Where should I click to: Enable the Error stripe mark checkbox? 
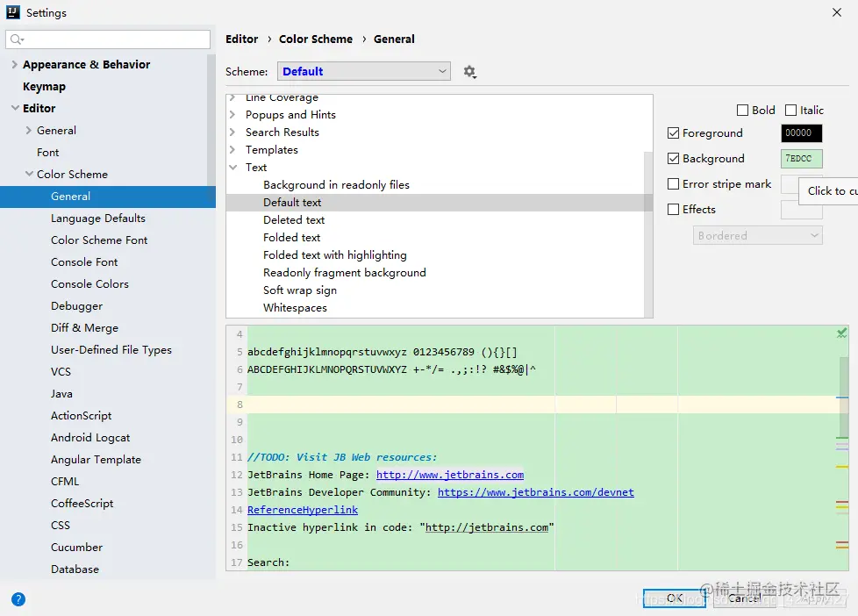673,184
